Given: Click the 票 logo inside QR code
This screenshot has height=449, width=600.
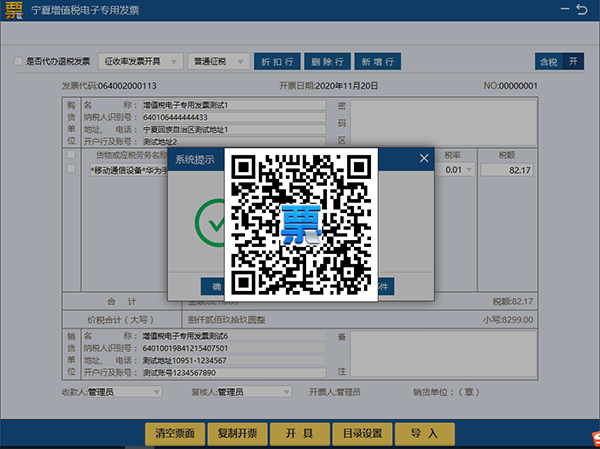Looking at the screenshot, I should tap(301, 225).
